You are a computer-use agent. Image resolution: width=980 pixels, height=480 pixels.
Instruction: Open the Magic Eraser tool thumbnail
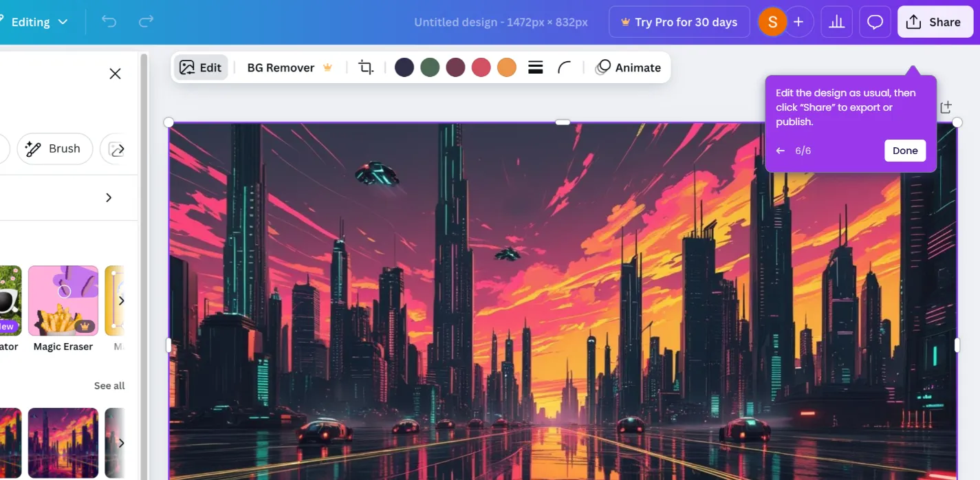tap(63, 301)
